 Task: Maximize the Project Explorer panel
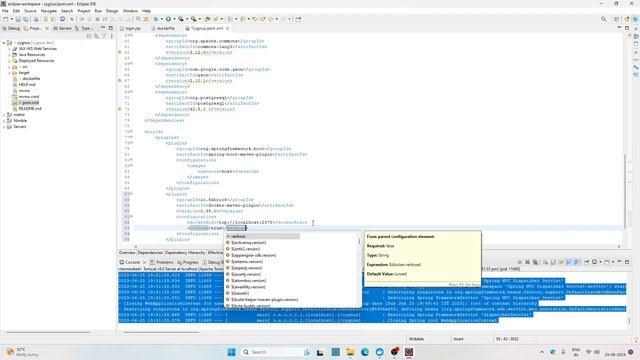pos(111,28)
